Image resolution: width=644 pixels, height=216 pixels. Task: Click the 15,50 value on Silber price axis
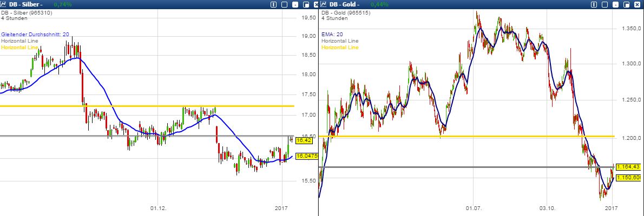click(x=308, y=181)
